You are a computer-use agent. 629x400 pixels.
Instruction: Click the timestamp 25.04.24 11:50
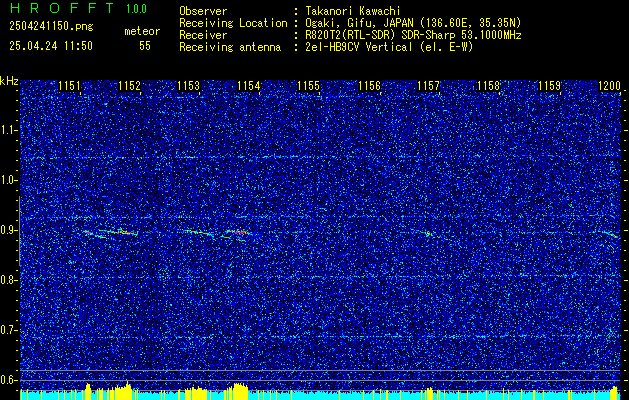[51, 46]
